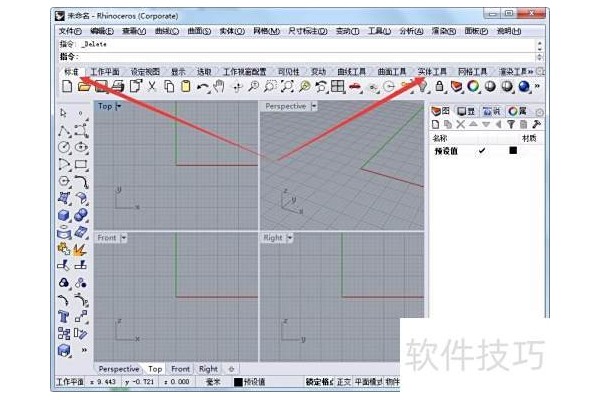Select the arrow pointer tool
Viewport: 600px width, 400px height.
pyautogui.click(x=64, y=113)
